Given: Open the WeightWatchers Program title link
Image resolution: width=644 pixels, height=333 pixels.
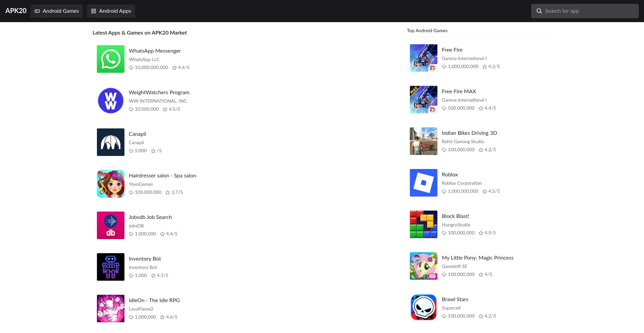Looking at the screenshot, I should click(159, 92).
